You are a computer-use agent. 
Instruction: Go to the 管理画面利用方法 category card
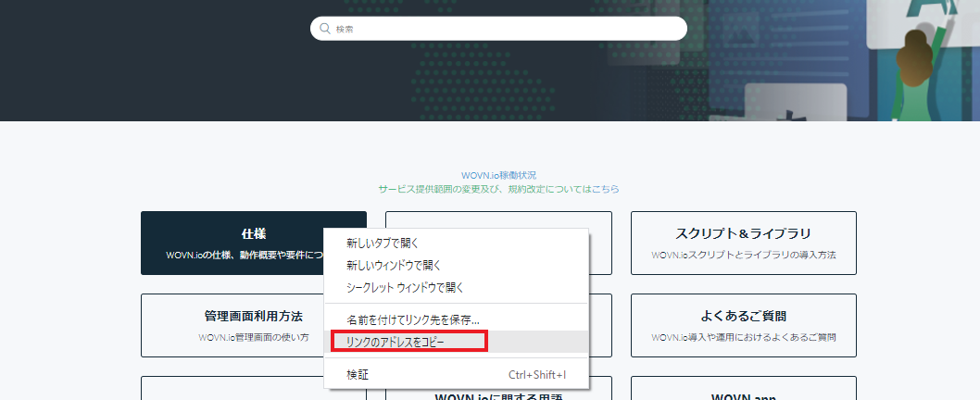[232, 325]
